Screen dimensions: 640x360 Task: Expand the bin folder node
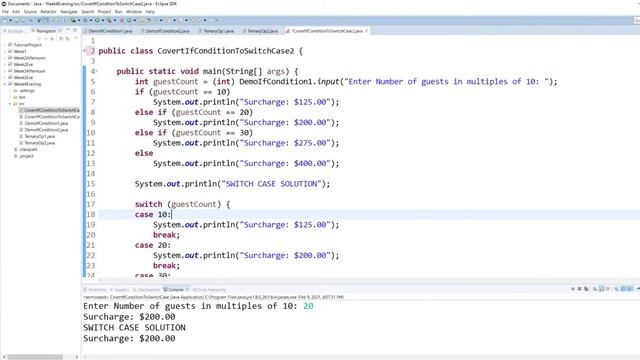[x=10, y=97]
